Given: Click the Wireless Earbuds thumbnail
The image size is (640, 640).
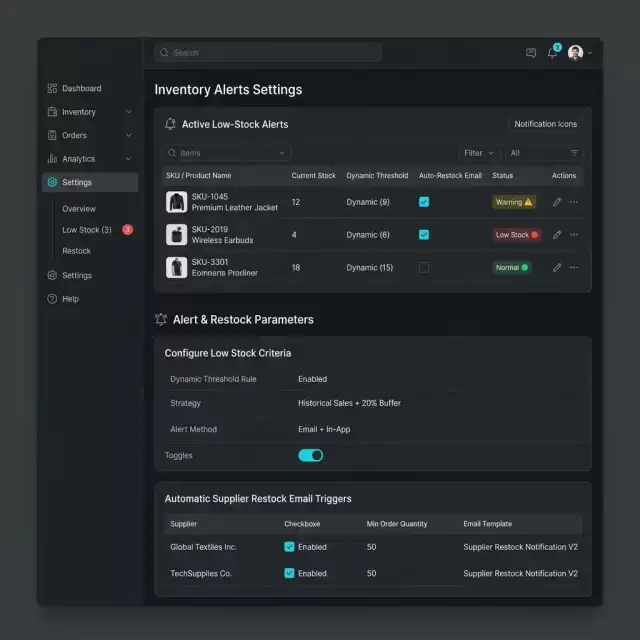Looking at the screenshot, I should [176, 235].
